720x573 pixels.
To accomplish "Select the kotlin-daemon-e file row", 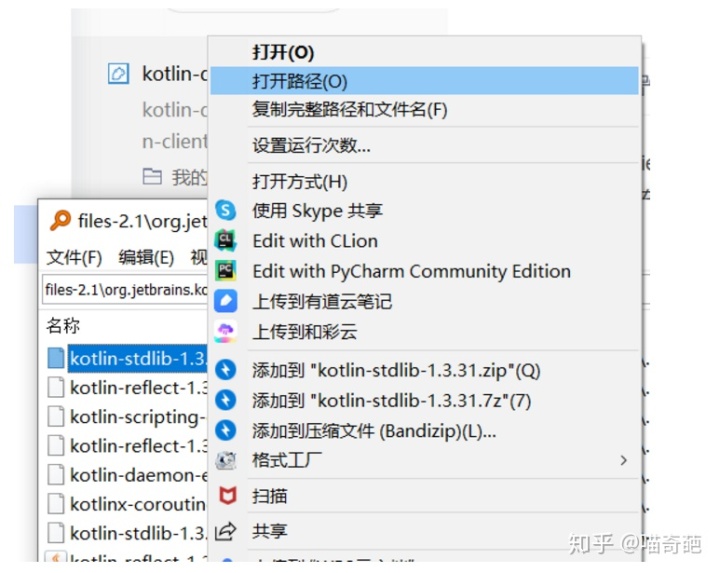I will pyautogui.click(x=127, y=475).
